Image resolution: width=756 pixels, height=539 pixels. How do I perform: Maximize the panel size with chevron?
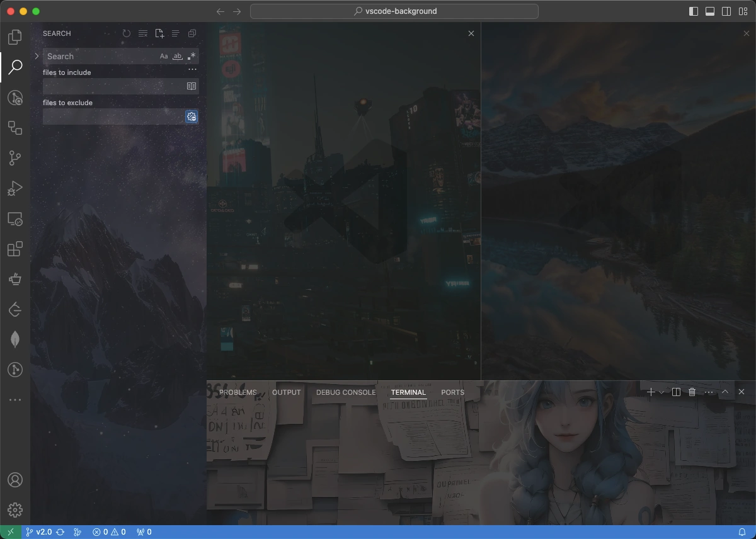(x=725, y=392)
